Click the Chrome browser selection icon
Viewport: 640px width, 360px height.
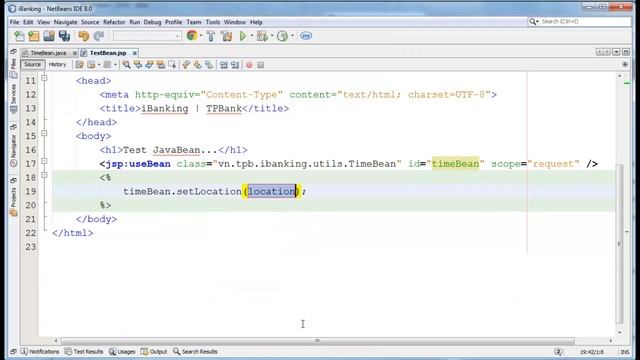(x=191, y=36)
